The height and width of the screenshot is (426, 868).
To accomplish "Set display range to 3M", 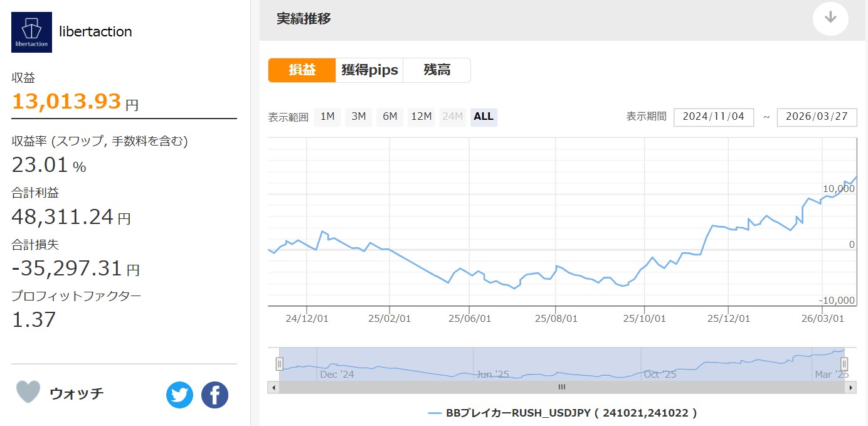I will click(359, 117).
